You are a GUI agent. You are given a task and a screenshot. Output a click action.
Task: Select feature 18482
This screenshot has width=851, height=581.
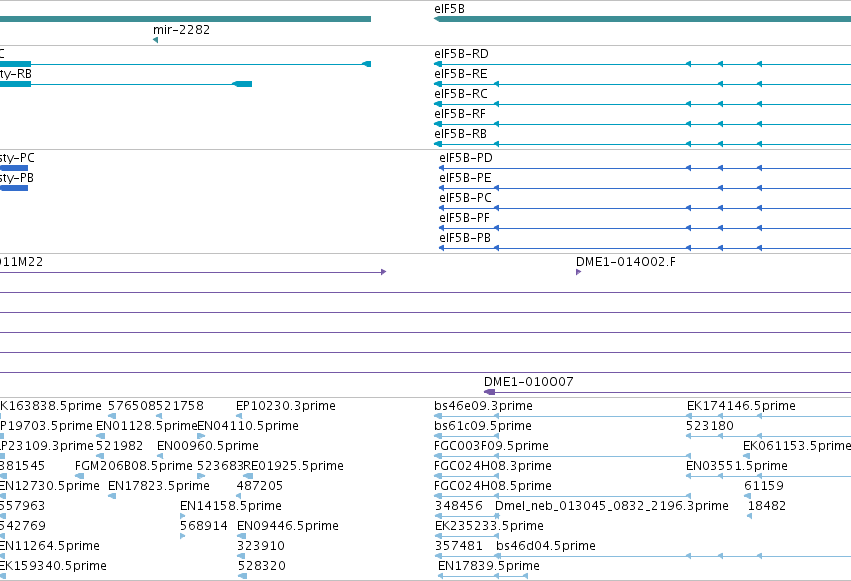[x=766, y=506]
